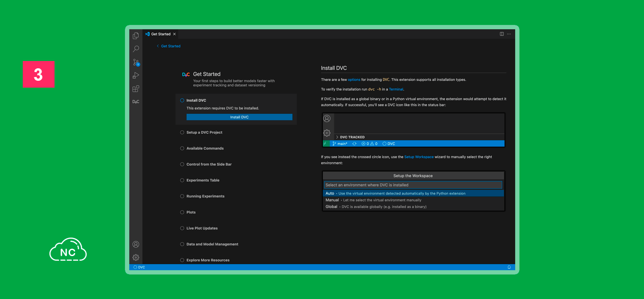The width and height of the screenshot is (644, 299).
Task: Open the "options" link for installing DVC
Action: coord(354,79)
